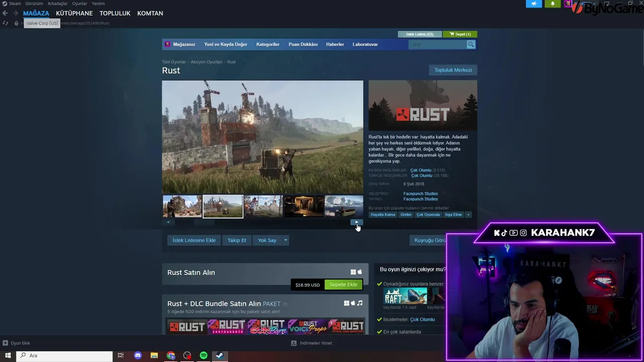Click the Windows taskbar search box Ara
This screenshot has height=362, width=644.
click(64, 355)
